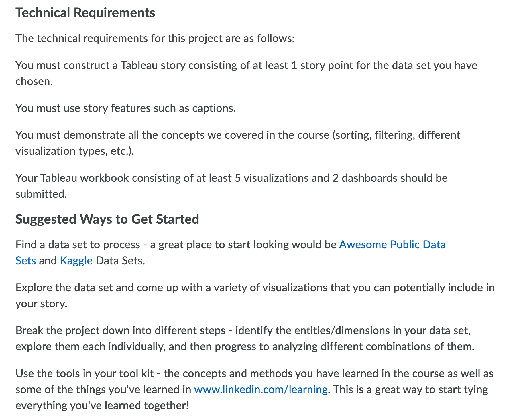Image resolution: width=519 pixels, height=420 pixels.
Task: Click the line starting 'Break the project down'
Action: tap(243, 330)
